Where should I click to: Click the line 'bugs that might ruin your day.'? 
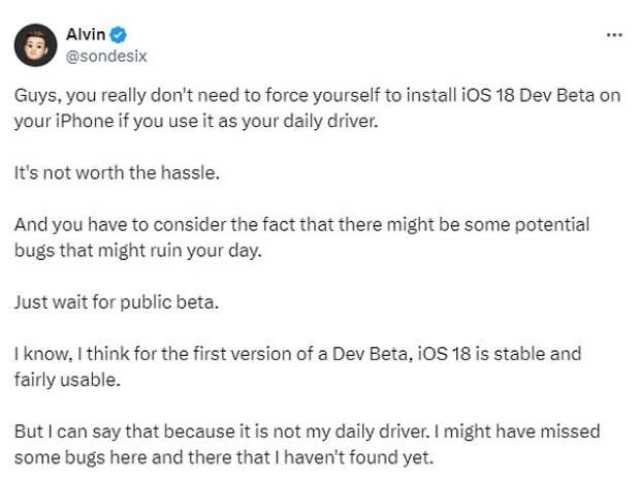pos(138,251)
